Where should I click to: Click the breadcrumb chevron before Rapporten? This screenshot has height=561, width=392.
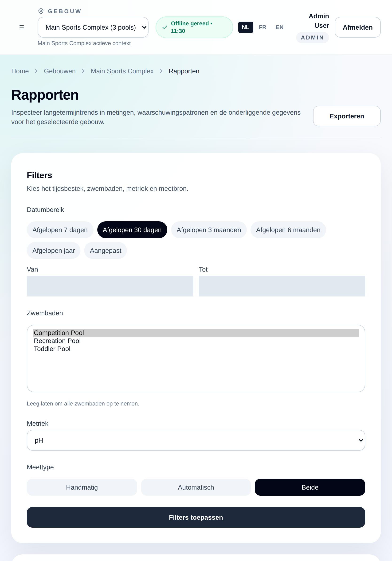point(161,71)
